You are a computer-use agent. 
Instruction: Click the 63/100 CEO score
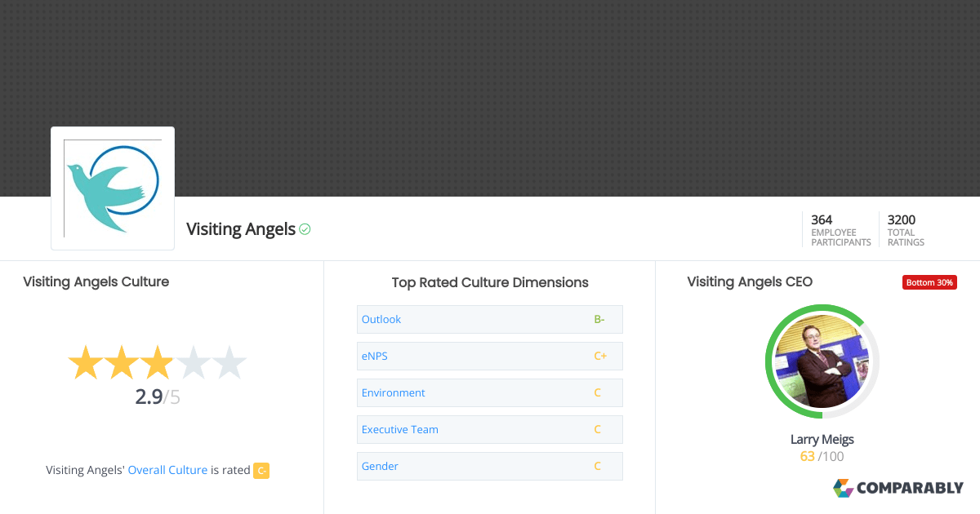822,457
